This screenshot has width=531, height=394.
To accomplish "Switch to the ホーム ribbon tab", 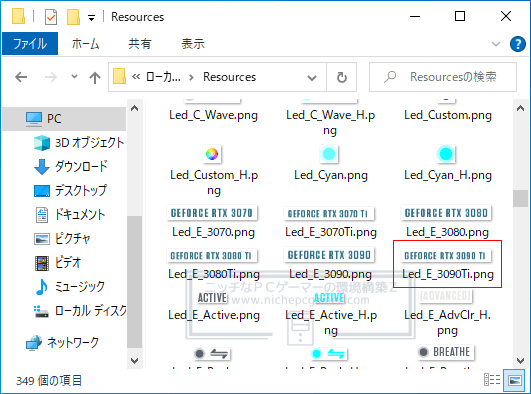I will tap(85, 44).
